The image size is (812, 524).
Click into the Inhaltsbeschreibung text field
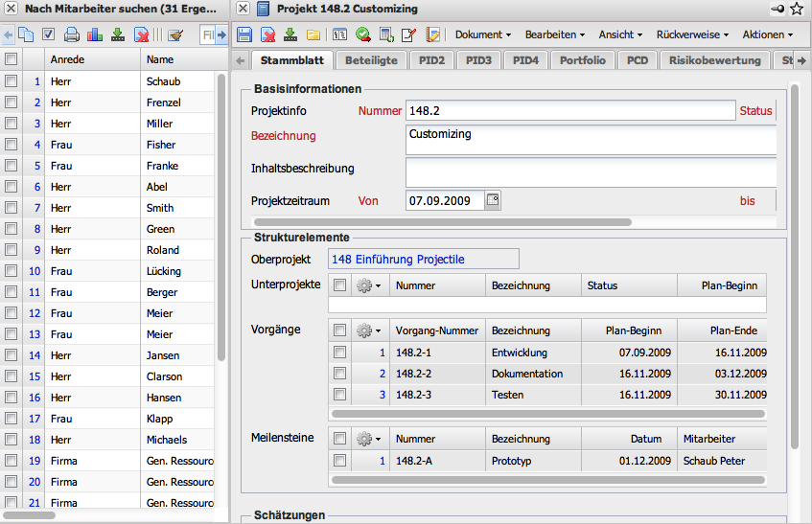590,172
